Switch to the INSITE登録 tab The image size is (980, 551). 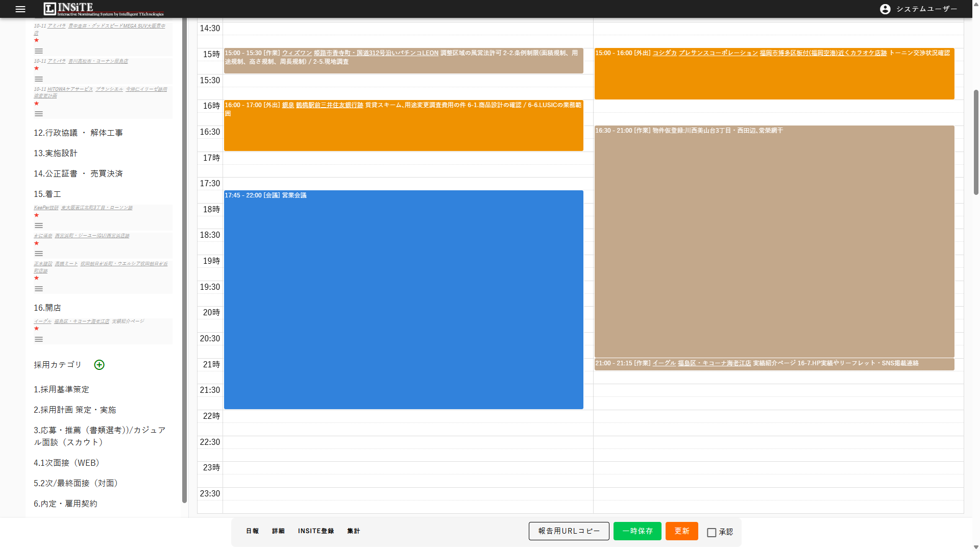[x=316, y=531]
